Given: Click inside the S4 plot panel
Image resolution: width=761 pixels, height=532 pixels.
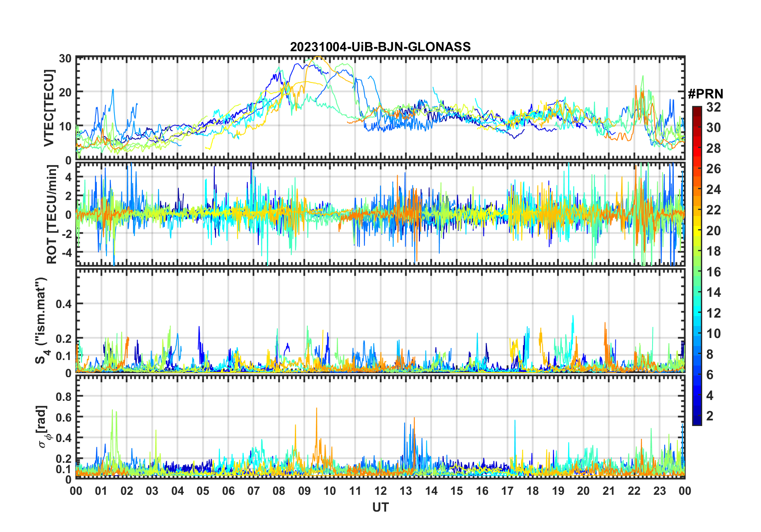Looking at the screenshot, I should pos(380,320).
